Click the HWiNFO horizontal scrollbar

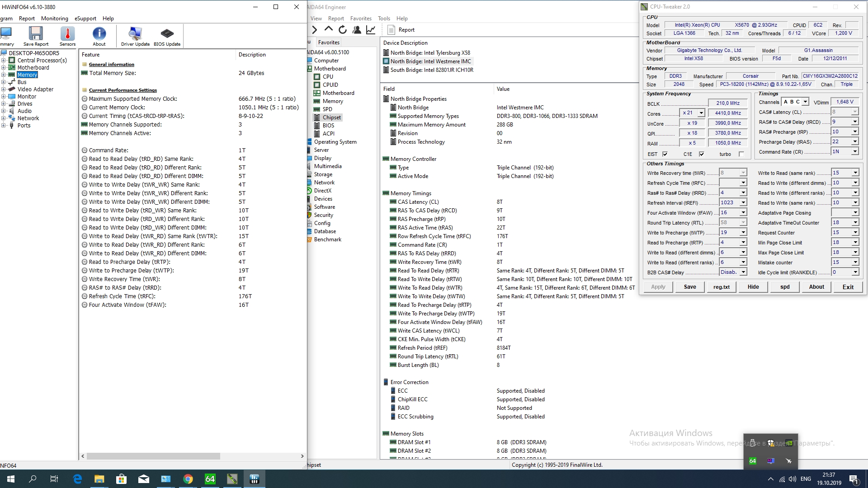154,456
